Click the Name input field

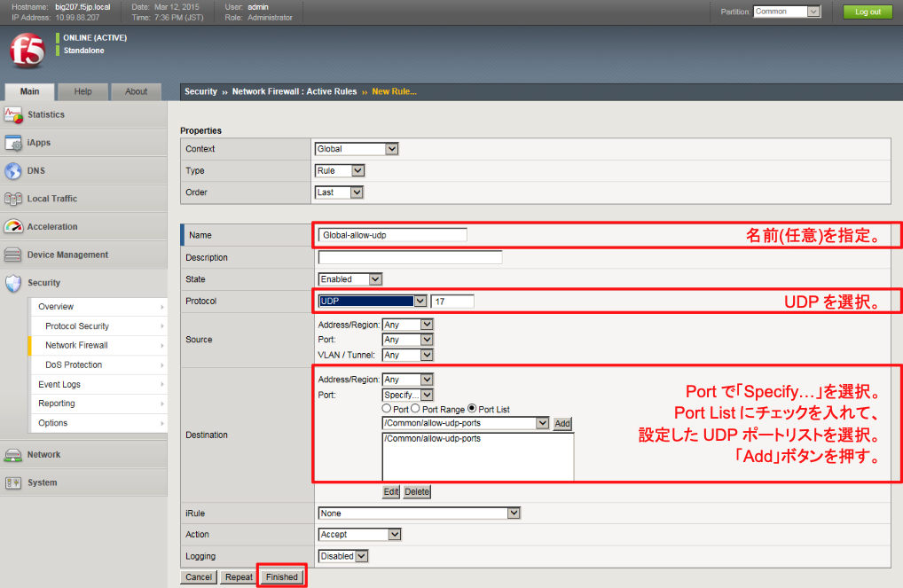click(393, 235)
